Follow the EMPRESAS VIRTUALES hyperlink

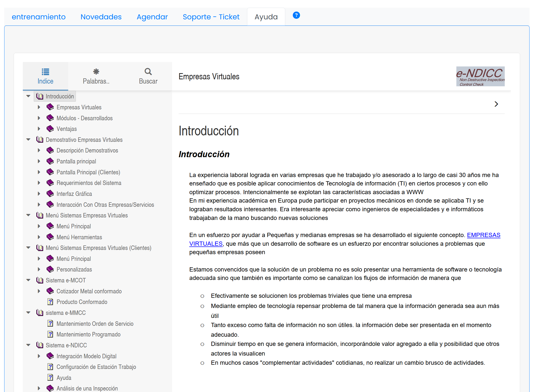point(483,235)
